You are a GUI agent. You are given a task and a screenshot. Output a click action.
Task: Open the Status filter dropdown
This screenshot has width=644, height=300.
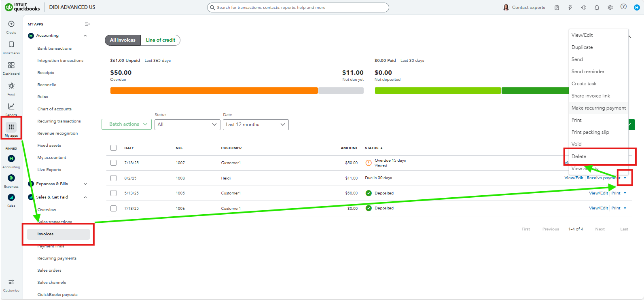pos(187,125)
